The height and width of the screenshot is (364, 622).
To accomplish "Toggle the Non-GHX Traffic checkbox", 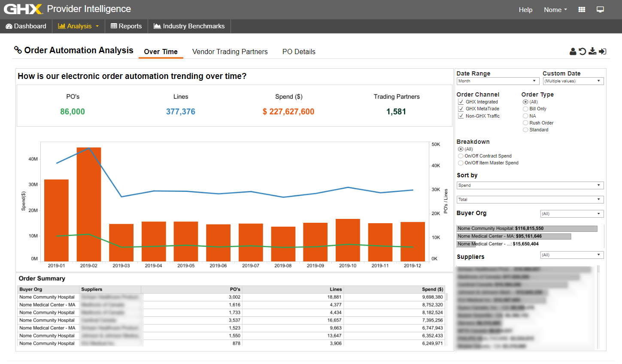I will 461,116.
